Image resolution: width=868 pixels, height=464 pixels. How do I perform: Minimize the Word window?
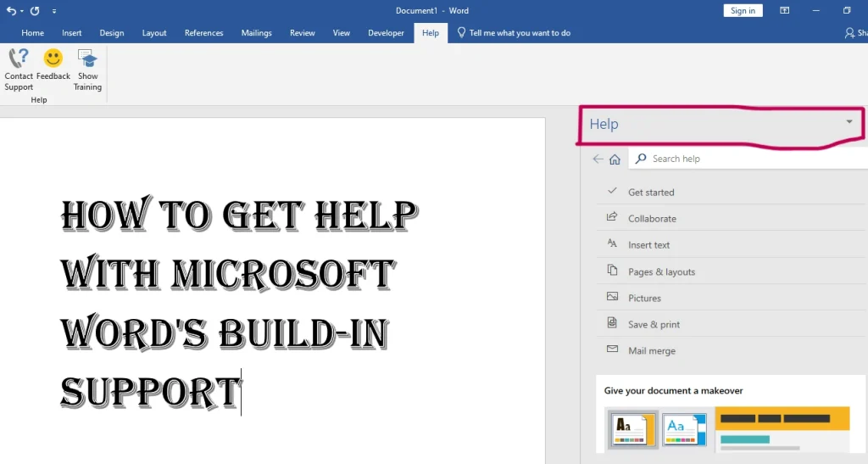816,10
